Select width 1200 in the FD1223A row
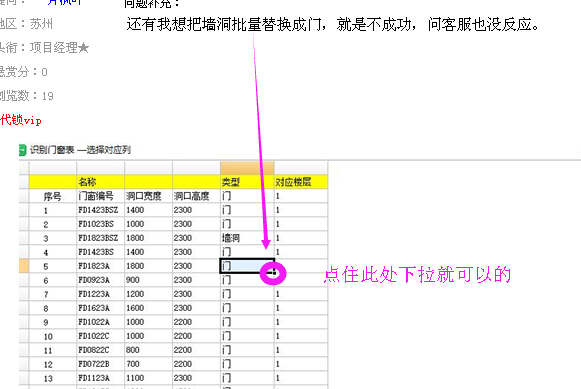Screen dimensions: 581x389 click(148, 294)
